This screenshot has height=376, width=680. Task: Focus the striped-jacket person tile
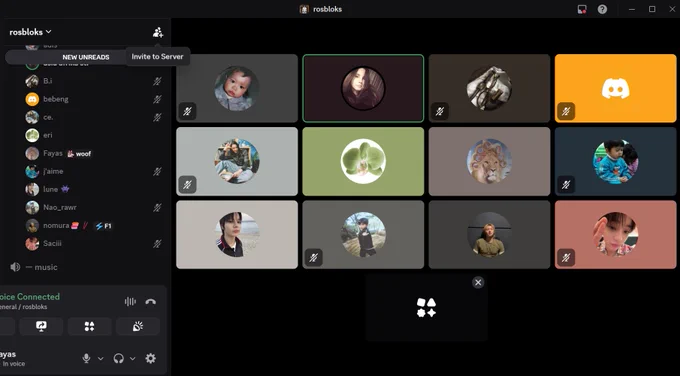237,235
